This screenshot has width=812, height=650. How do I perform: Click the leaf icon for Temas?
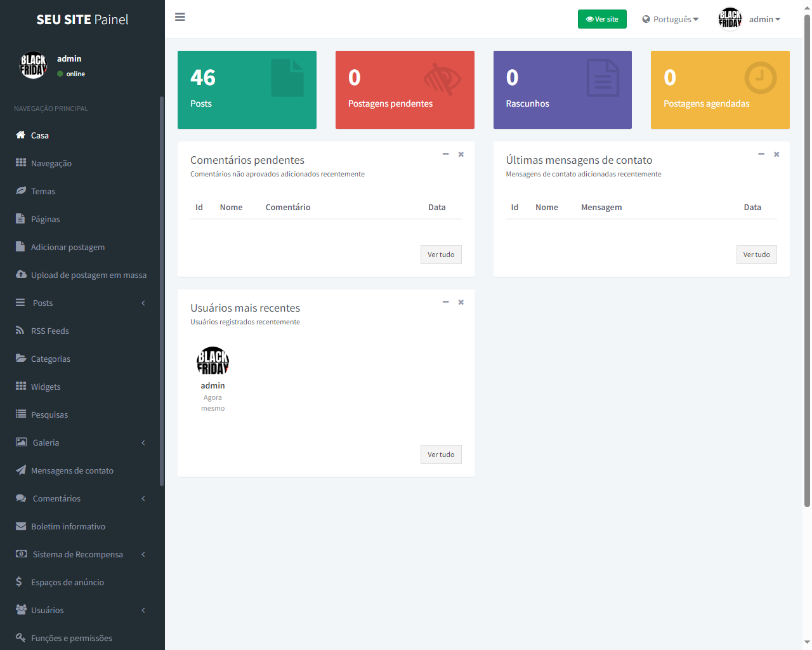click(x=20, y=190)
